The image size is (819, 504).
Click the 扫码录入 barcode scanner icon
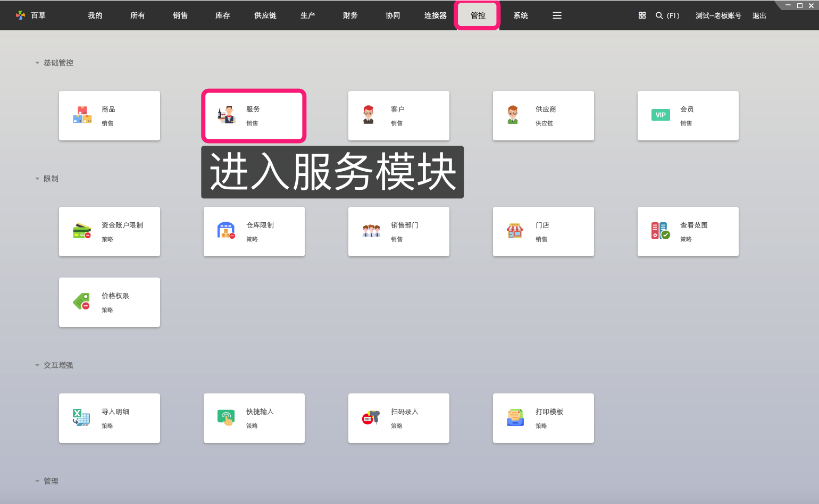click(x=371, y=417)
